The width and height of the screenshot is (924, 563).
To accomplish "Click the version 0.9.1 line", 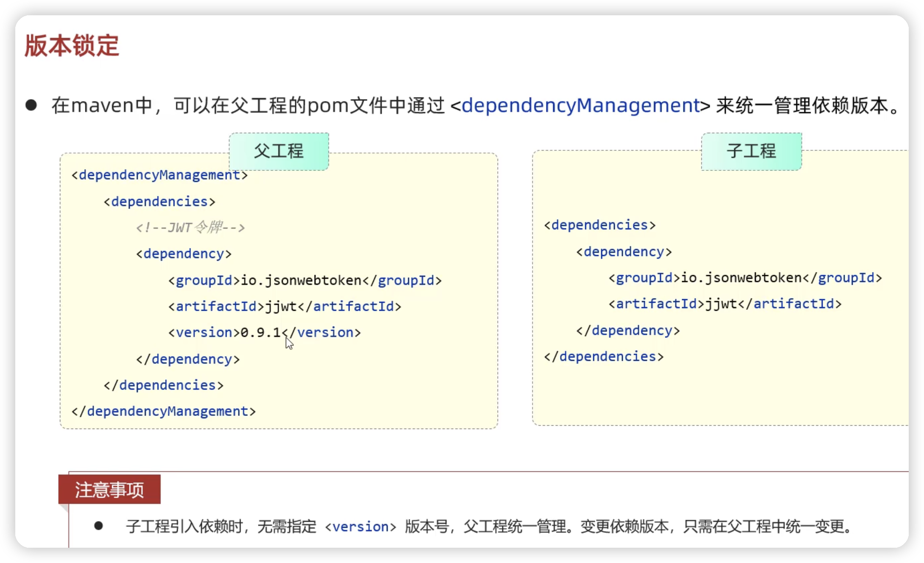I will pyautogui.click(x=264, y=332).
